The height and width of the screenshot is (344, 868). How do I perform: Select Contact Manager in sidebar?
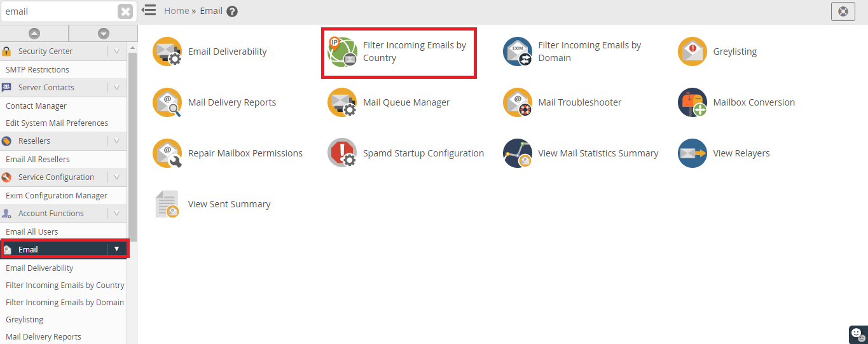36,106
